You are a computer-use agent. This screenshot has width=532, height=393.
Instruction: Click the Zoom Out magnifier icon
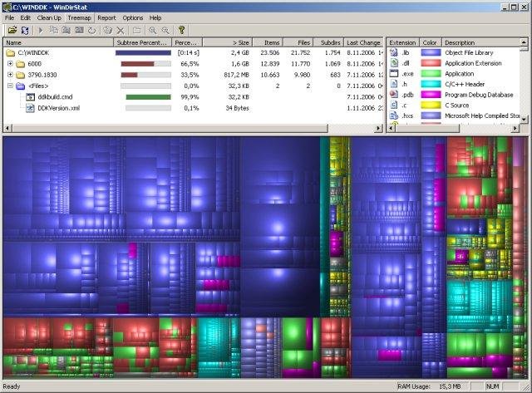point(165,30)
